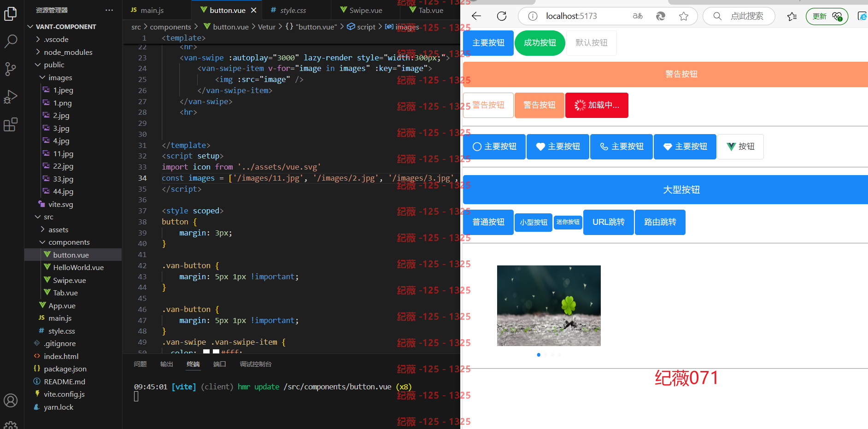Image resolution: width=868 pixels, height=429 pixels.
Task: Open vite.config.js file
Action: 64,394
